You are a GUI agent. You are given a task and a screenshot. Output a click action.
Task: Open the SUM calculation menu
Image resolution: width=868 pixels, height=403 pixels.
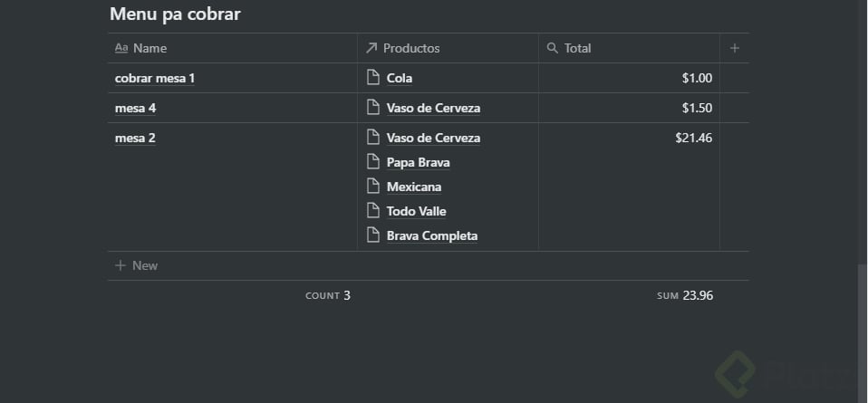point(685,295)
